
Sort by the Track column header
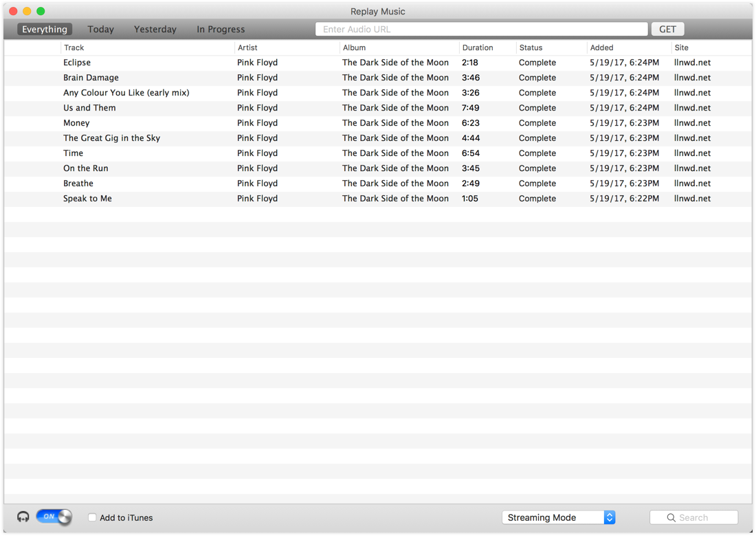pos(148,47)
